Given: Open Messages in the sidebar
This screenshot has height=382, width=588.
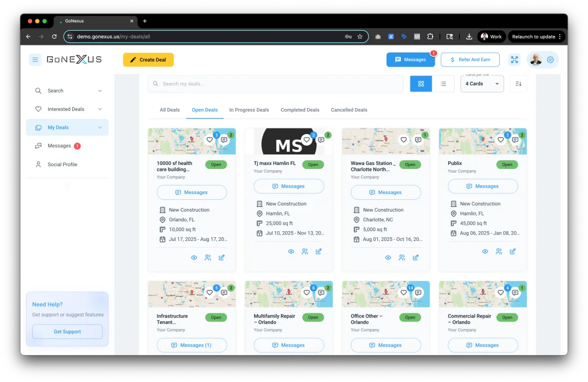Looking at the screenshot, I should (x=68, y=146).
